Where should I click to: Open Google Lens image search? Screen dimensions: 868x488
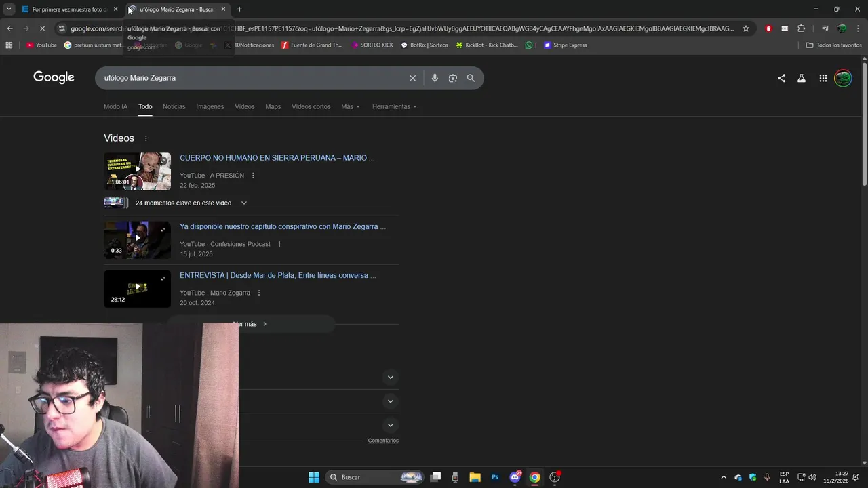pos(453,78)
